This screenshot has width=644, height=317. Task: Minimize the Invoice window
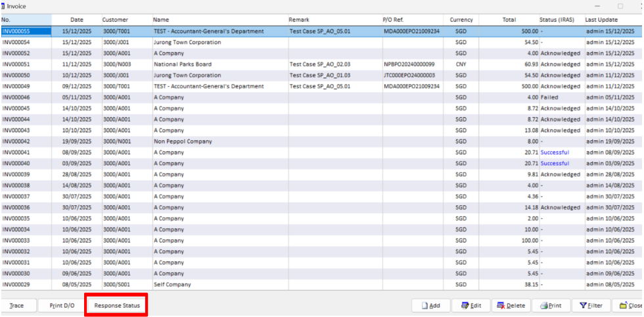coord(597,6)
